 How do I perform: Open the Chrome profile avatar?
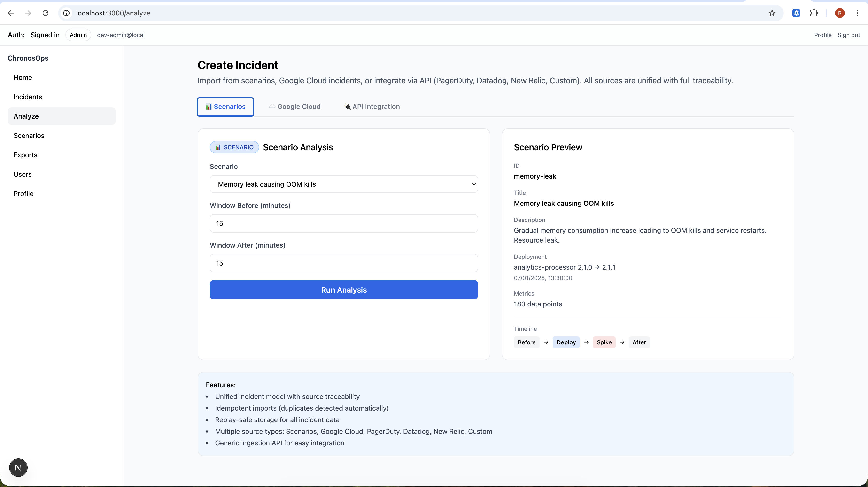(840, 13)
